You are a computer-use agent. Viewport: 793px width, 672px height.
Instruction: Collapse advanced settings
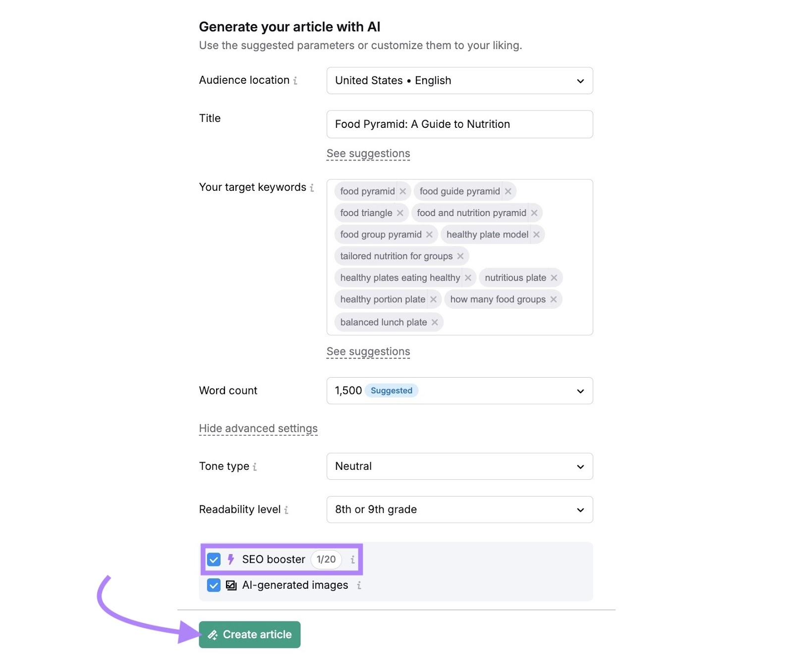(258, 428)
